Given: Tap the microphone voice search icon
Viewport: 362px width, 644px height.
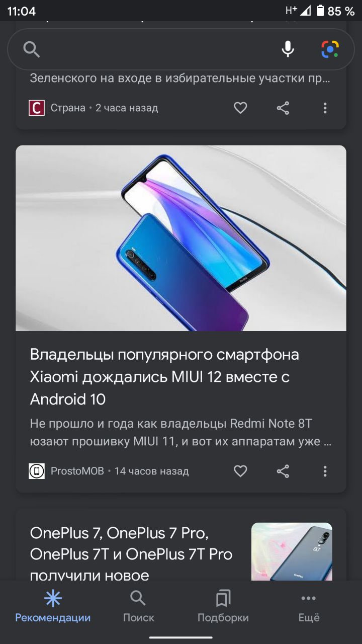Looking at the screenshot, I should point(288,49).
